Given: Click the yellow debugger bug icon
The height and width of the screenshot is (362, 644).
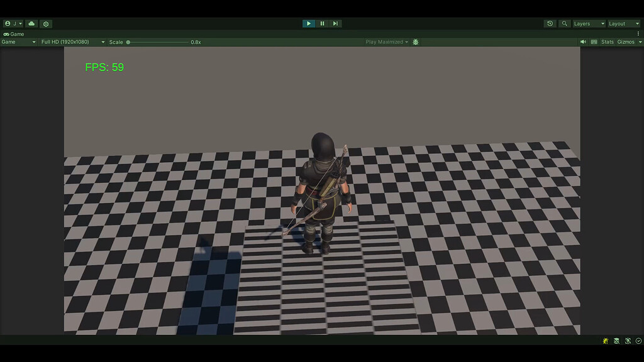Looking at the screenshot, I should click(604, 341).
